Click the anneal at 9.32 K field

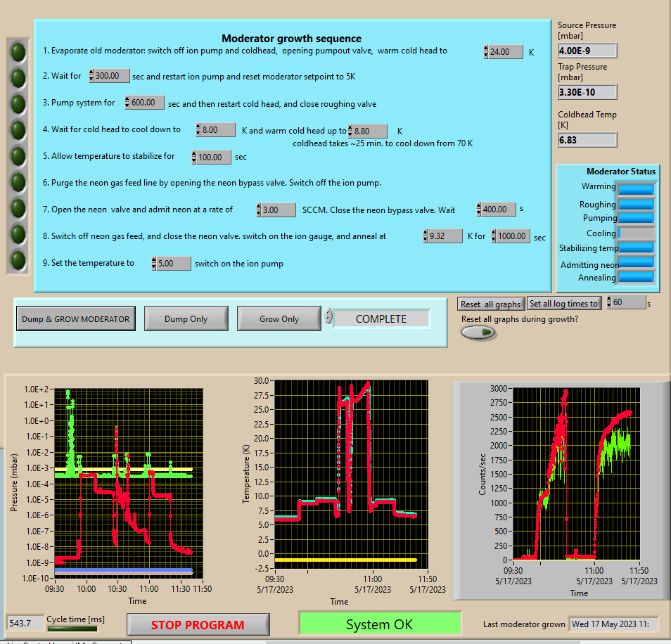coord(445,236)
